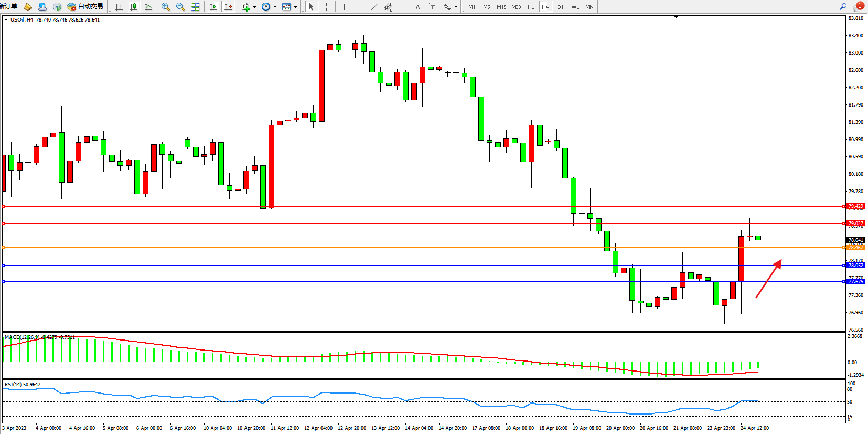The width and height of the screenshot is (868, 435).
Task: Click the zoom in magnifier icon
Action: (166, 7)
